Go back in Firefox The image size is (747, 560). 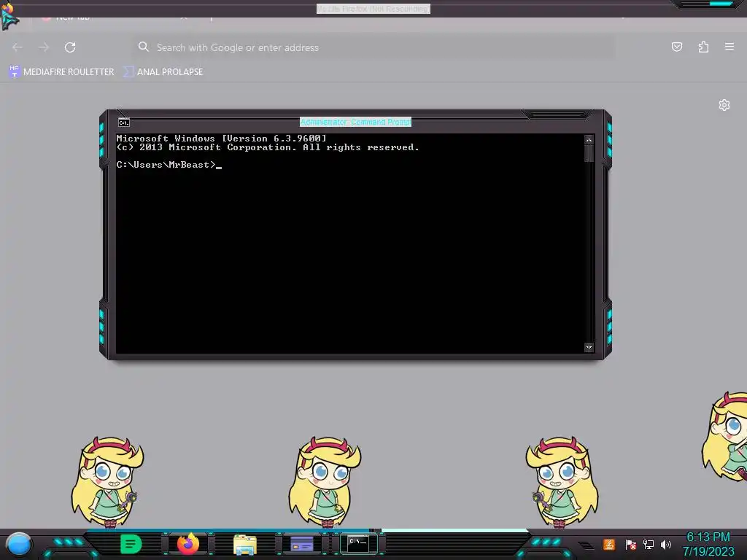click(18, 47)
